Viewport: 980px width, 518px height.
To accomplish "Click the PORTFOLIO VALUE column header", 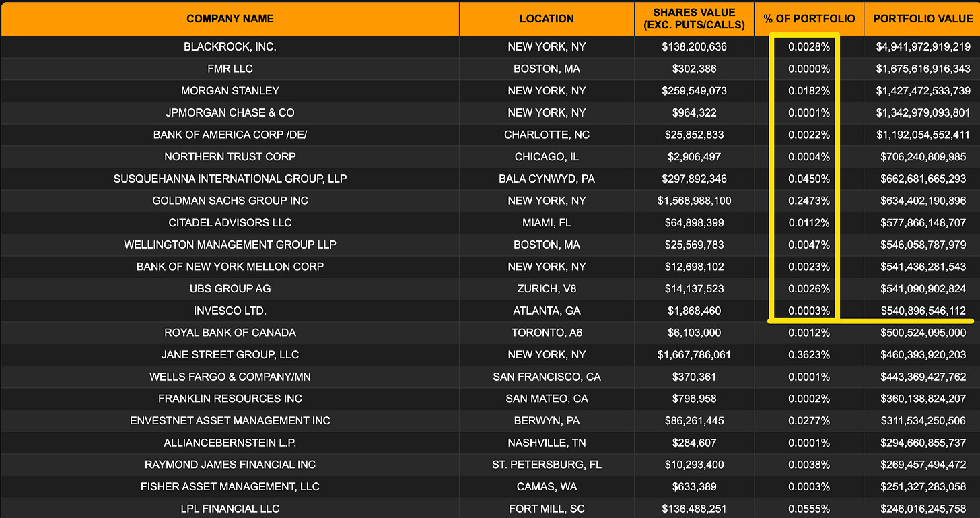I will (x=923, y=19).
